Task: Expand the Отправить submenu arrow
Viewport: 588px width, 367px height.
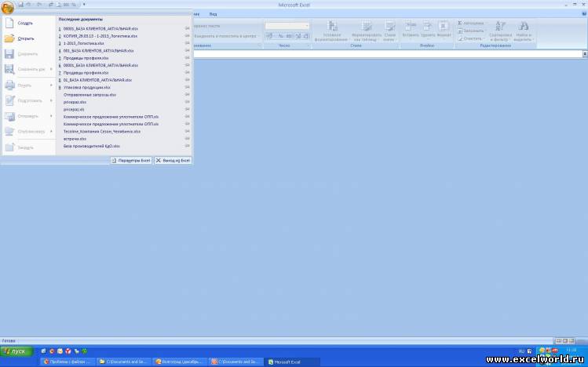Action: coord(51,116)
